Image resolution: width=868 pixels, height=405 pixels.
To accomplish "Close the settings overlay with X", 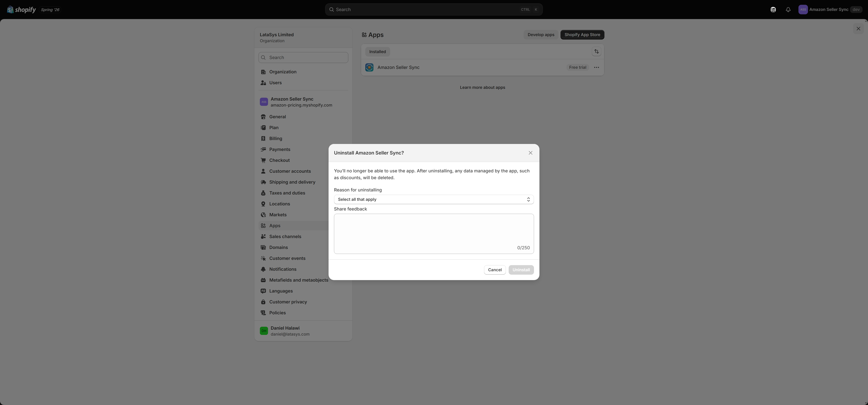I will tap(858, 29).
